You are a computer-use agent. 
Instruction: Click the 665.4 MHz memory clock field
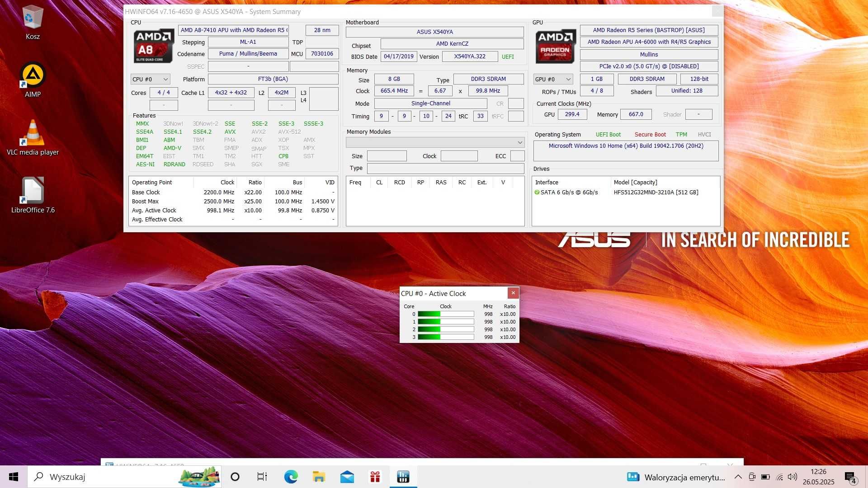point(394,91)
